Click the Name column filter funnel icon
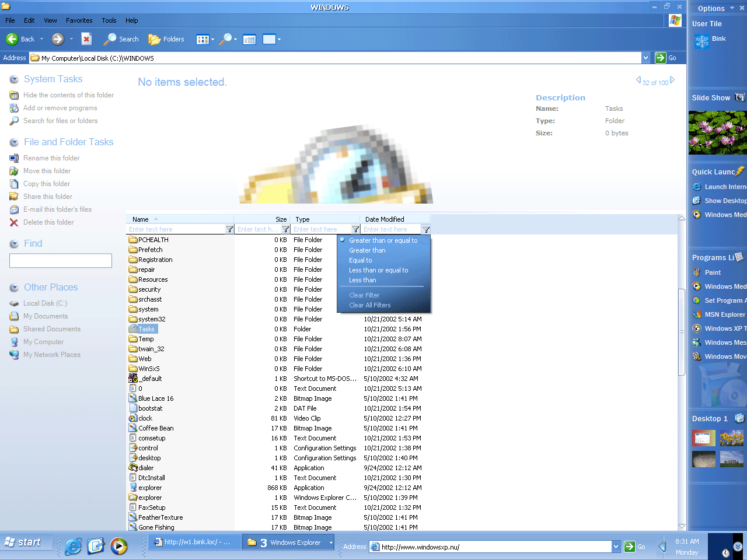Image resolution: width=747 pixels, height=560 pixels. tap(229, 230)
